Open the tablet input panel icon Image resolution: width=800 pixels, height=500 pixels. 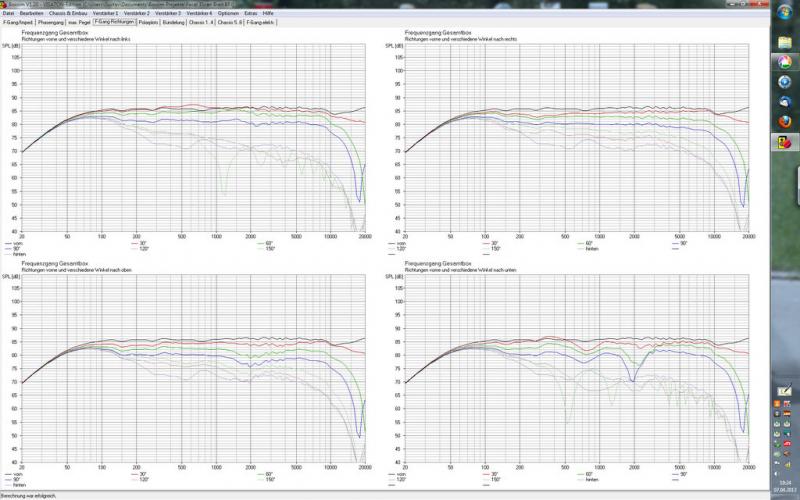784,391
